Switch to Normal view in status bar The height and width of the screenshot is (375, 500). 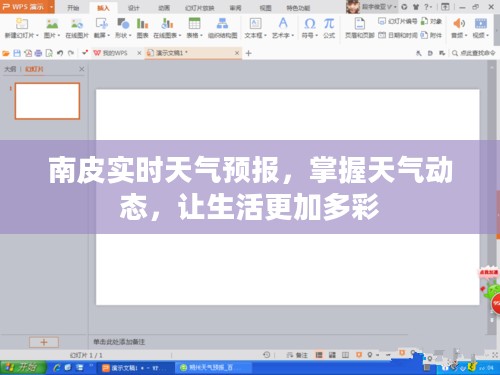point(319,355)
